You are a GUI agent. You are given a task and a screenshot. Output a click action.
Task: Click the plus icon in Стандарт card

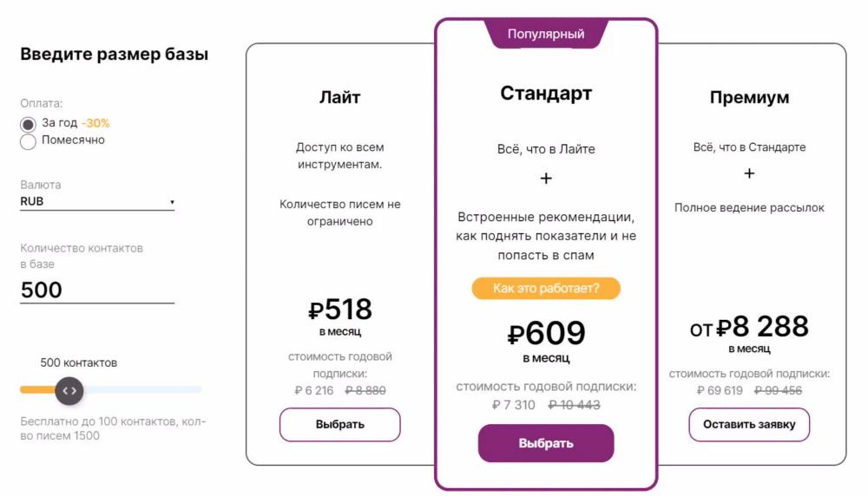click(x=546, y=178)
